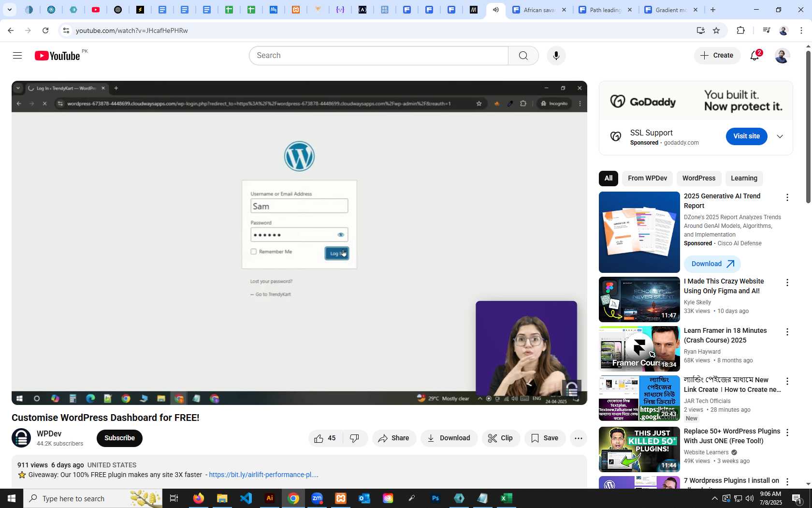Bookmark this page with star icon
812x508 pixels.
point(716,30)
